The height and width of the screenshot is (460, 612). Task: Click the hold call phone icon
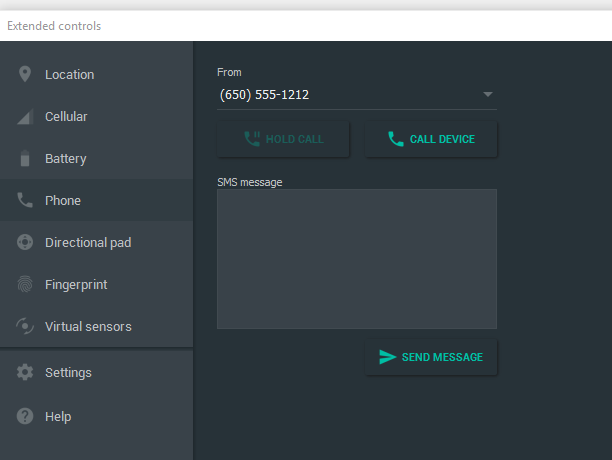252,139
